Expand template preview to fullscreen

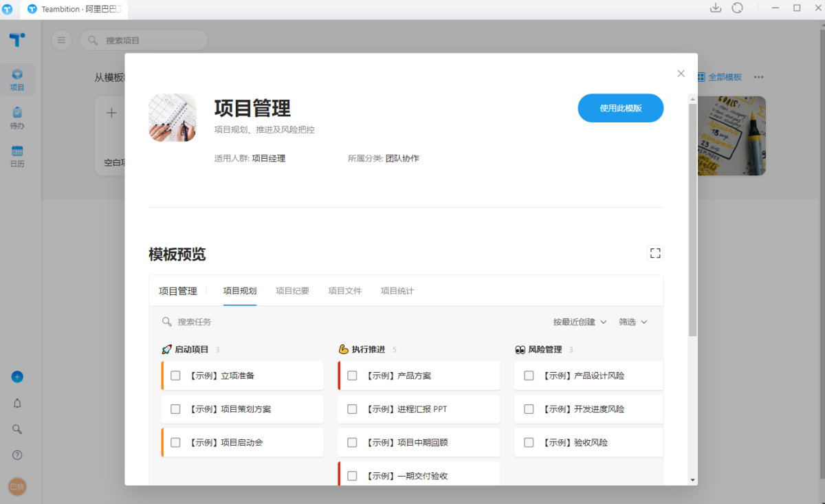point(655,253)
